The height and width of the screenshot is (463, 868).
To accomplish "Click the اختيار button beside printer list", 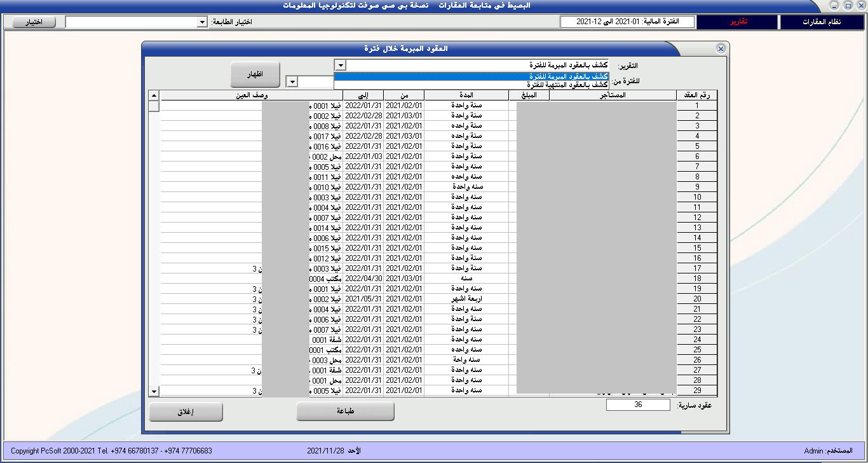I will 33,22.
